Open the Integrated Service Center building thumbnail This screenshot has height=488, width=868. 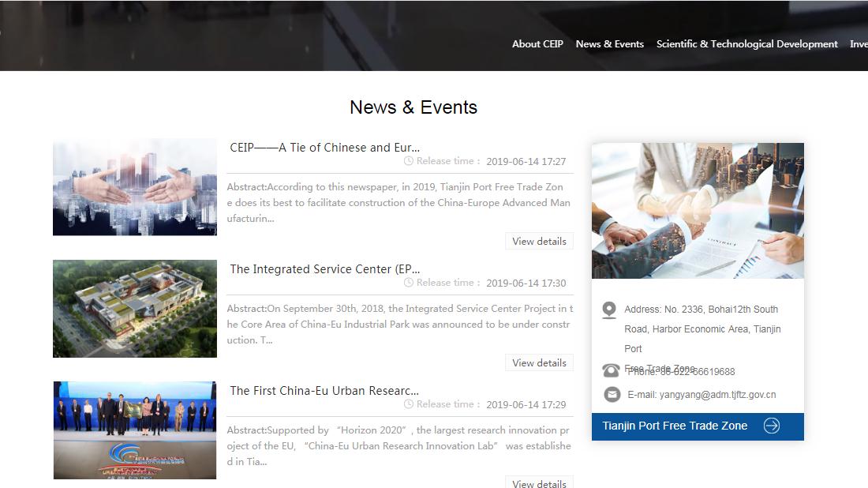[x=135, y=309]
